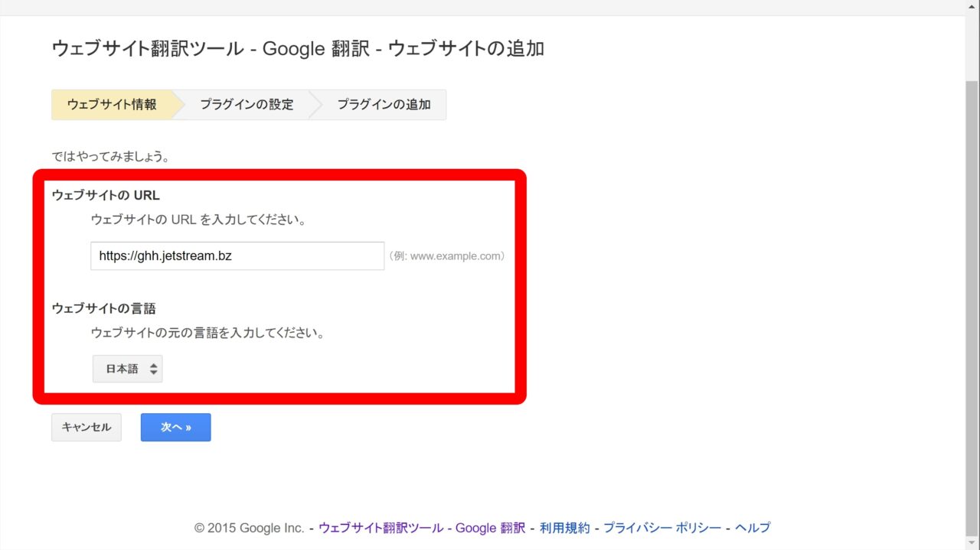Open ウェブサイト翻訳ツール - Google 翻訳 footer link
Image resolution: width=980 pixels, height=550 pixels.
tap(421, 528)
